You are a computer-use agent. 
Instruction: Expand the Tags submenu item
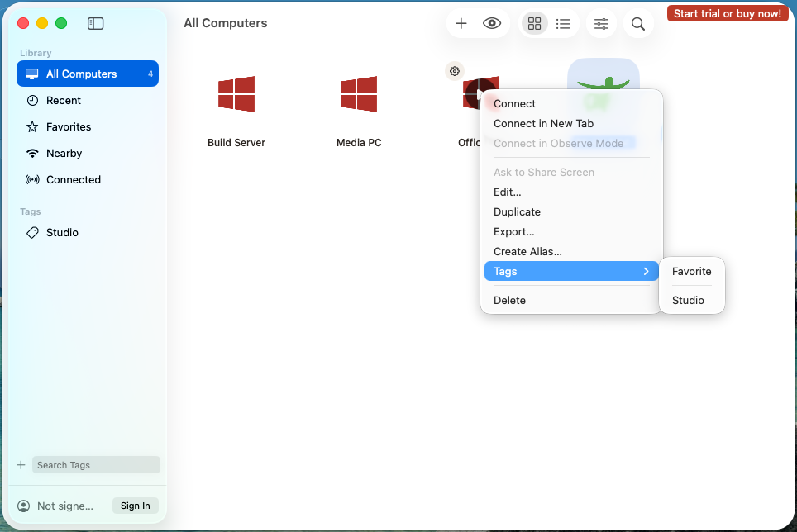[571, 271]
